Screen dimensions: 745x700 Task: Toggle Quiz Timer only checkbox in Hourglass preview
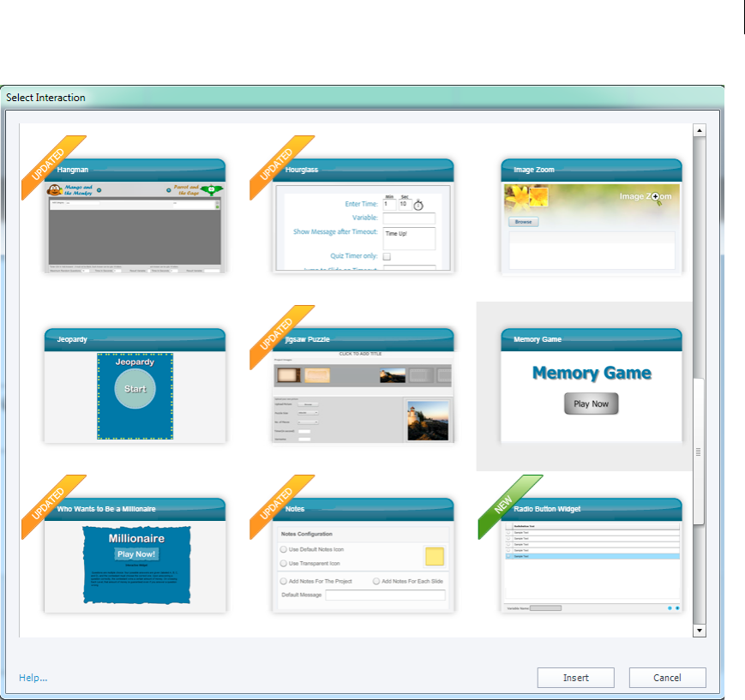387,256
